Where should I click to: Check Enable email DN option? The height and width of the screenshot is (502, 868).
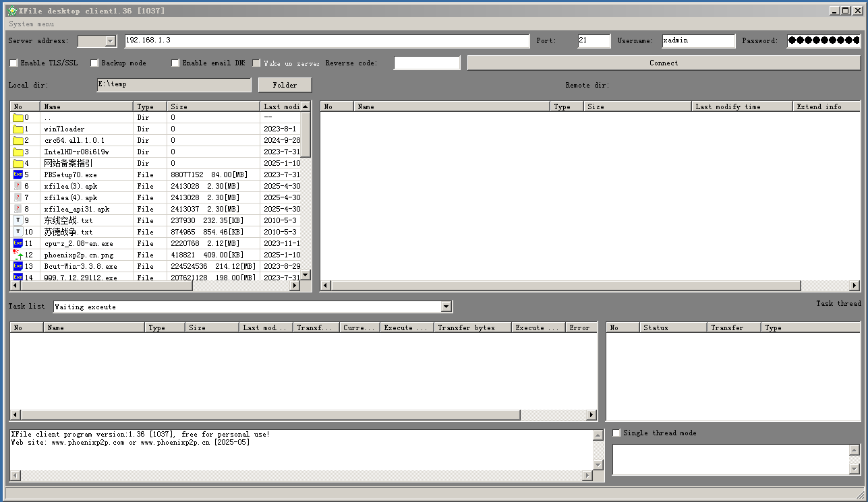click(175, 63)
